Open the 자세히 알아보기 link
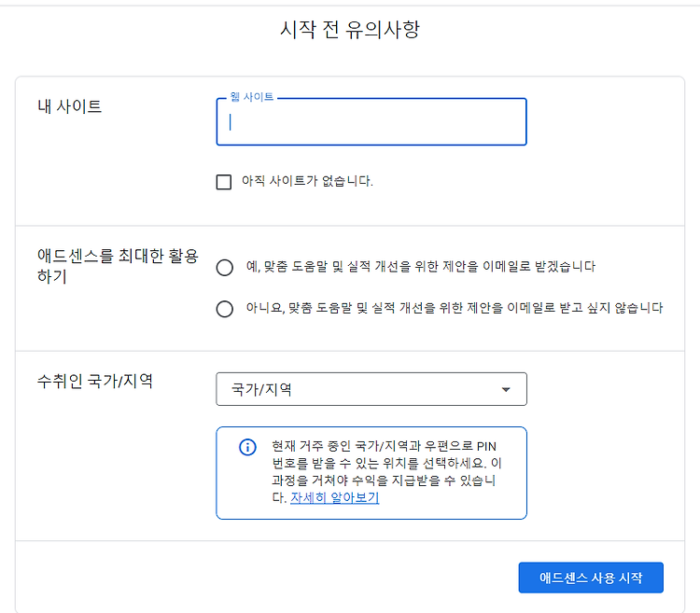This screenshot has width=700, height=613. (334, 497)
